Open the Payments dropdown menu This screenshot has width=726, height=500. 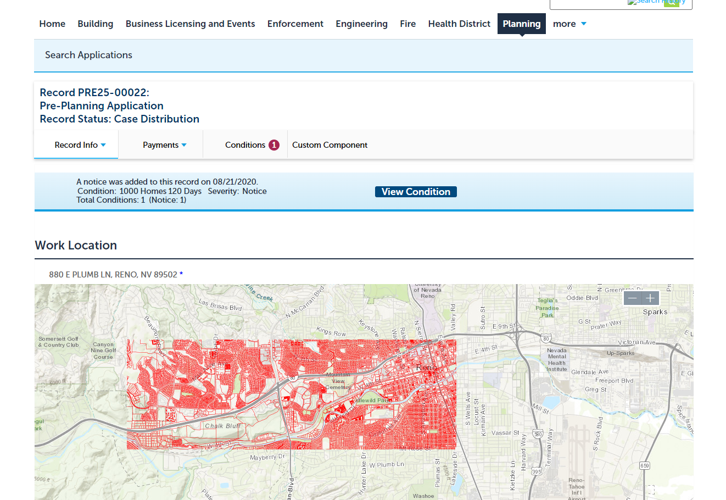coord(165,145)
